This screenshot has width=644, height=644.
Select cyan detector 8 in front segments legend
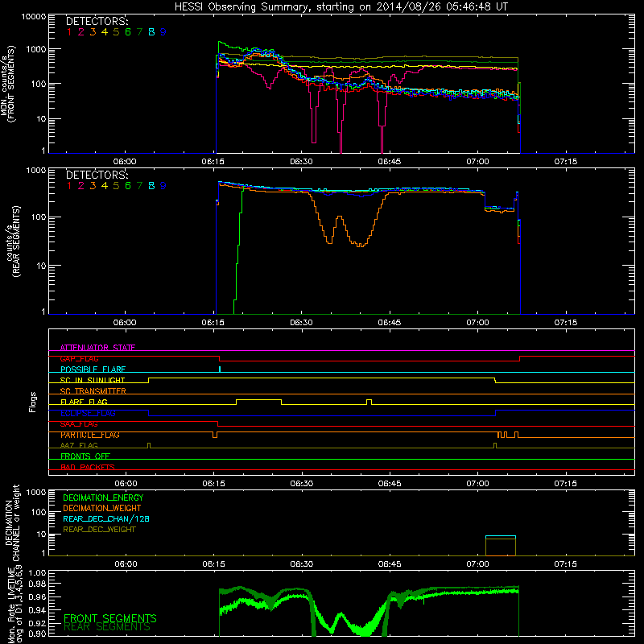coord(151,32)
